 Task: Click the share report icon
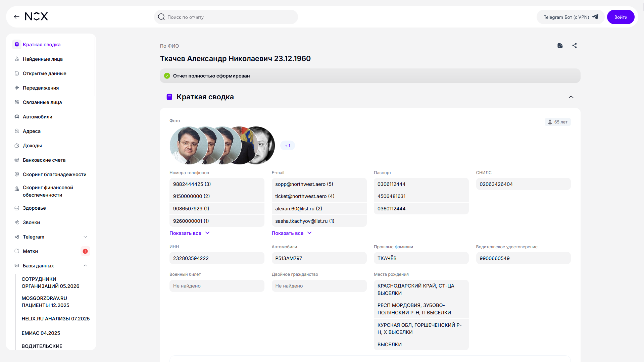(574, 46)
